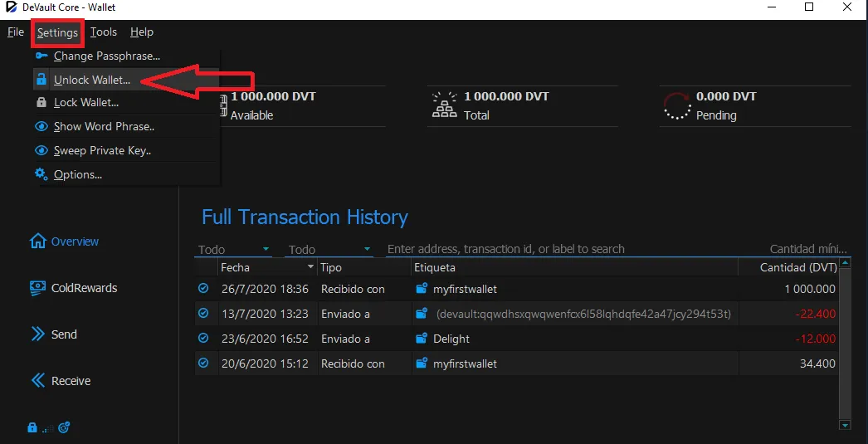The width and height of the screenshot is (868, 444).
Task: Click confirmation checkmark on 26/7/2020 transaction
Action: pyautogui.click(x=203, y=288)
